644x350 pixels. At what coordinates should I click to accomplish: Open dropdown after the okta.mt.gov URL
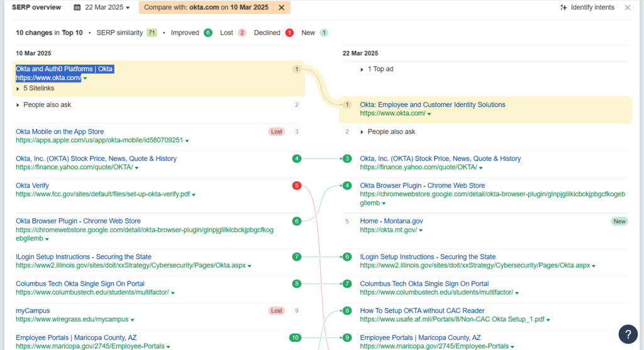tap(421, 230)
